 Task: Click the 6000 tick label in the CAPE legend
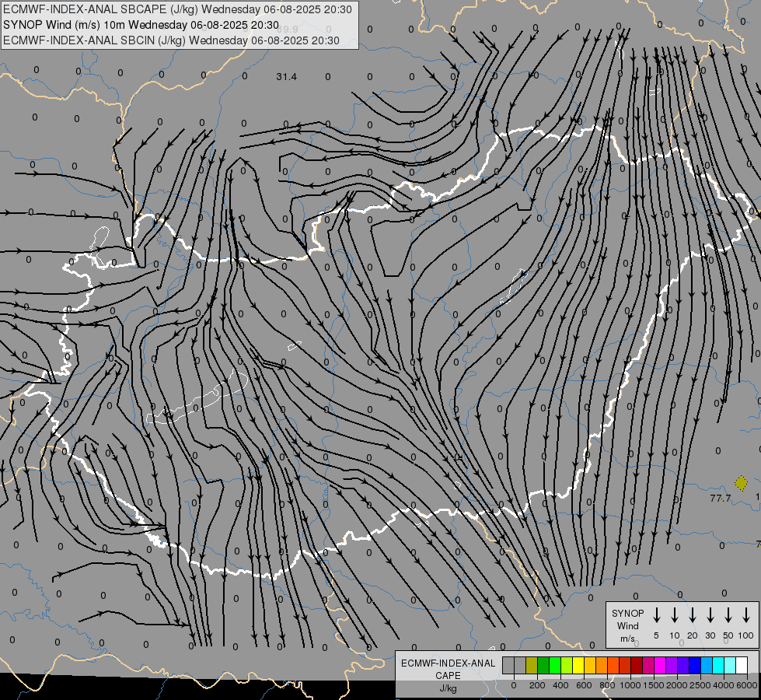pyautogui.click(x=747, y=685)
